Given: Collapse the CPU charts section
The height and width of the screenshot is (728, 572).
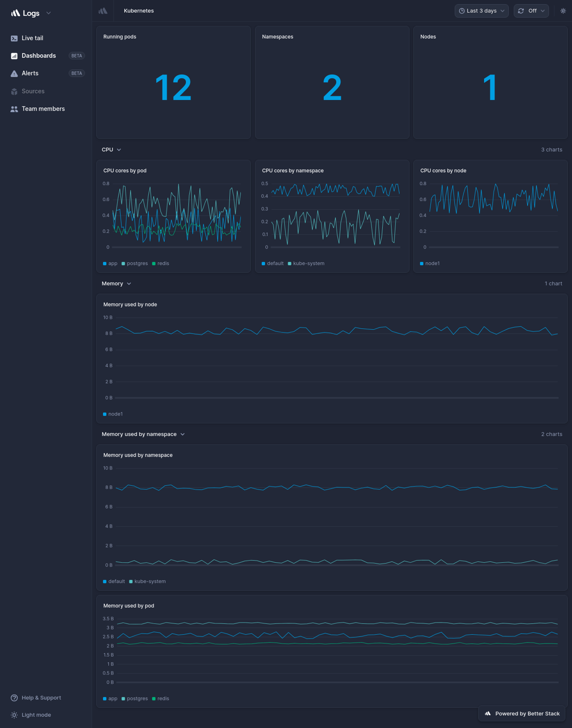Looking at the screenshot, I should coord(119,149).
